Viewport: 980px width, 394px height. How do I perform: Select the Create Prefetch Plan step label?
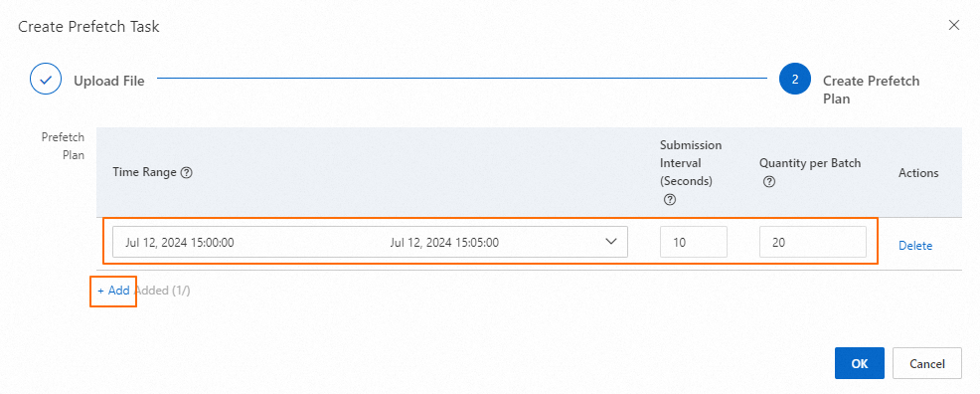872,90
